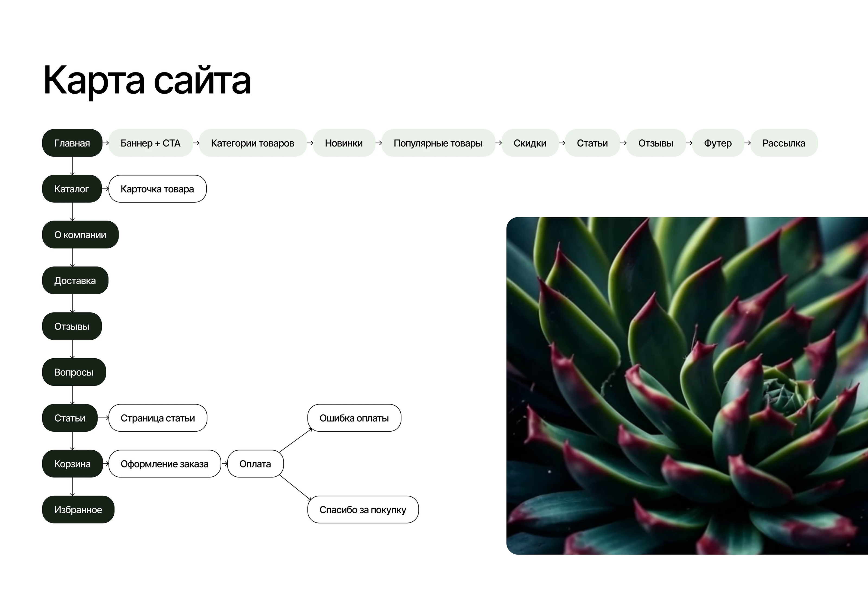Click the Карточка товара outlined node
Viewport: 868px width, 615px height.
coord(157,189)
